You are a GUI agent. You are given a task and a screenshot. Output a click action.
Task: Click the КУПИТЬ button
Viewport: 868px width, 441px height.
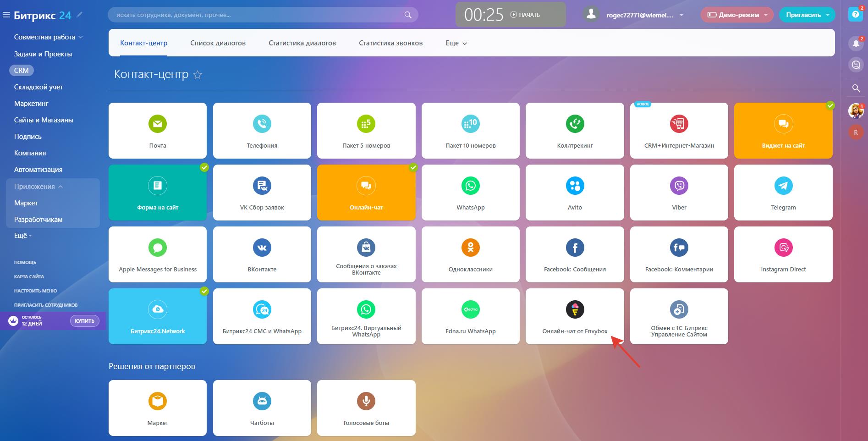(85, 321)
